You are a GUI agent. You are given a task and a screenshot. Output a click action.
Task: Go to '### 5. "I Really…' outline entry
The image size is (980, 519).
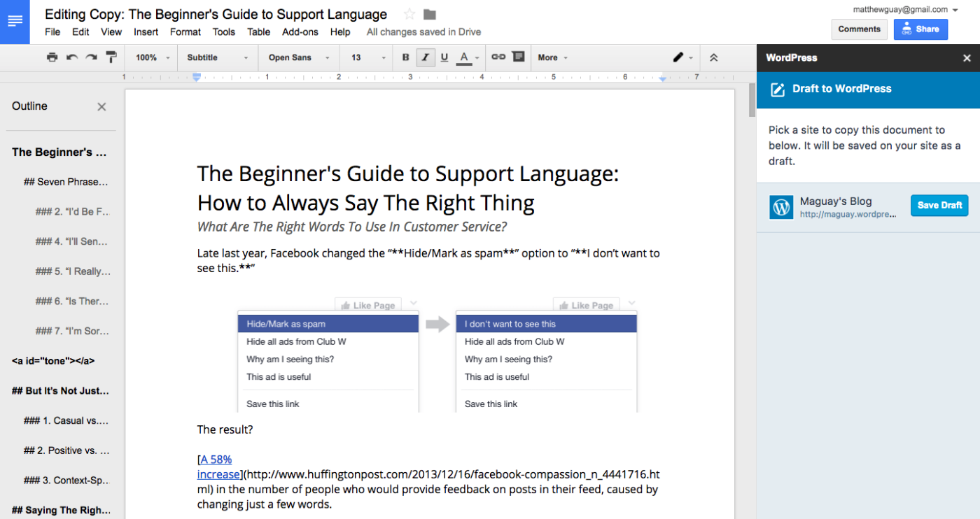pyautogui.click(x=73, y=271)
